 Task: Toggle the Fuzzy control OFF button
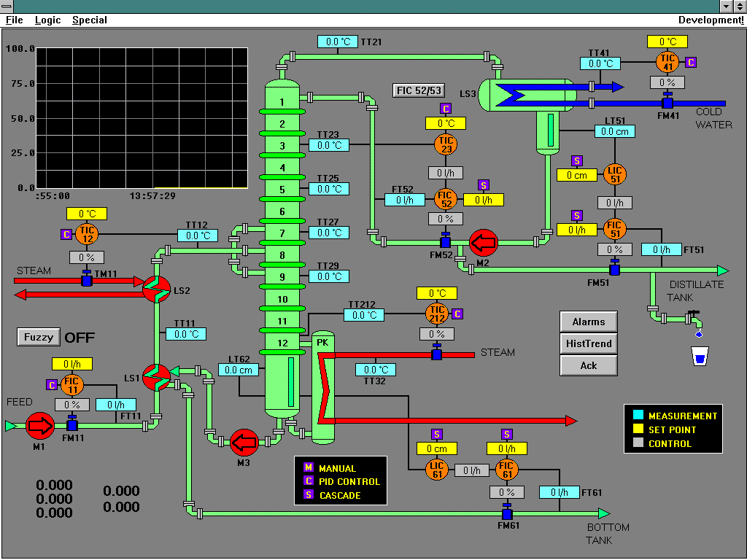click(38, 337)
